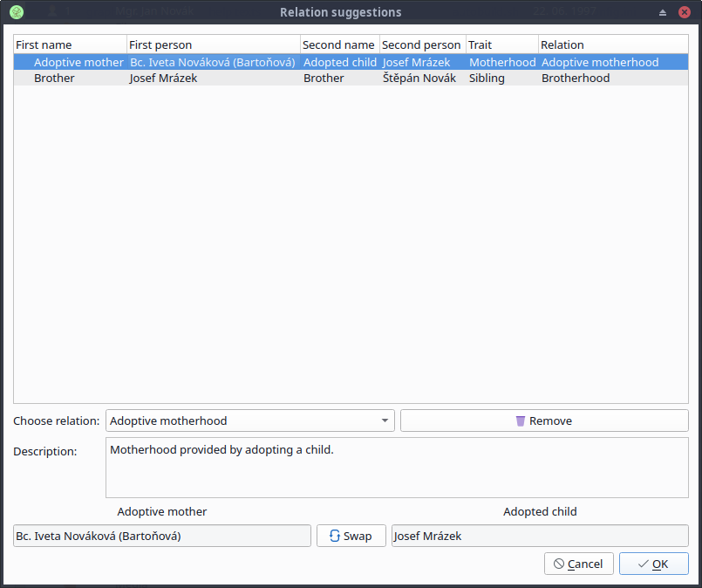Swap the first and second person
Image resolution: width=702 pixels, height=588 pixels.
click(x=351, y=536)
